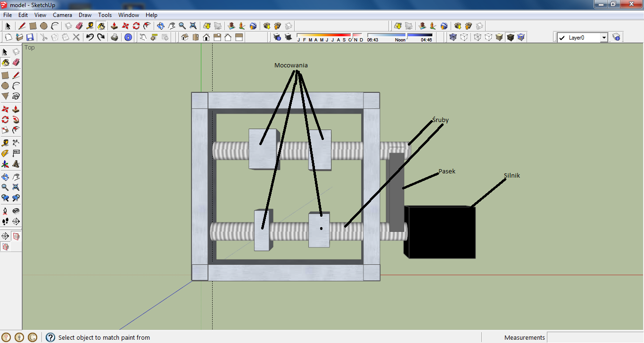This screenshot has width=644, height=343.
Task: Print the model with printer icon
Action: [115, 37]
